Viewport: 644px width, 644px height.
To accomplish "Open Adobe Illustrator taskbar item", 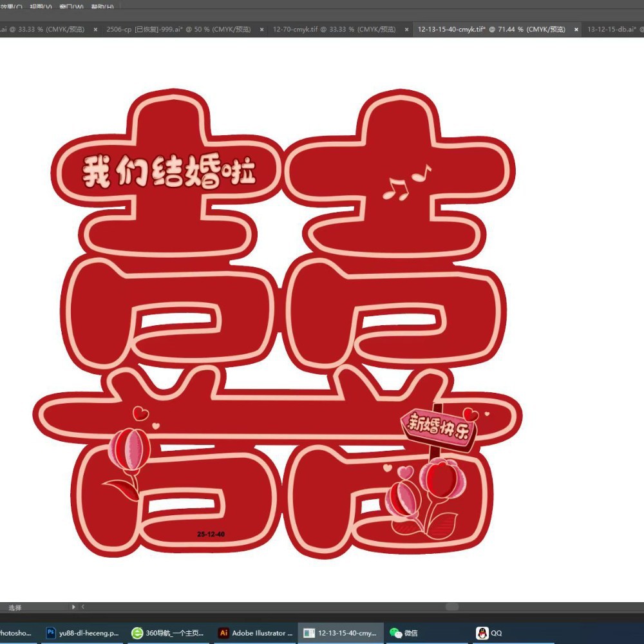I will pyautogui.click(x=254, y=633).
